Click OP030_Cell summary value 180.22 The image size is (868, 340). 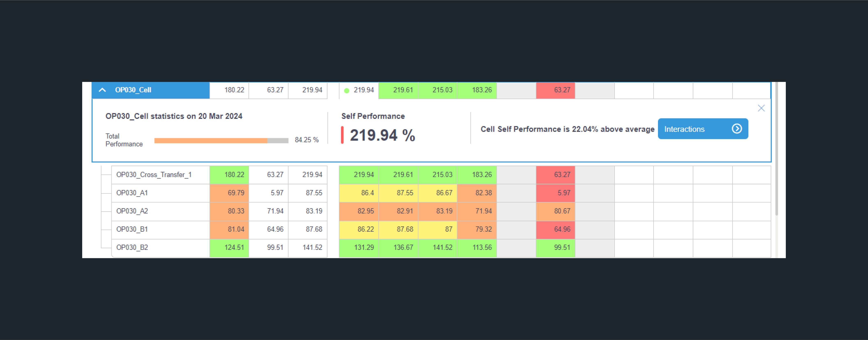(229, 90)
